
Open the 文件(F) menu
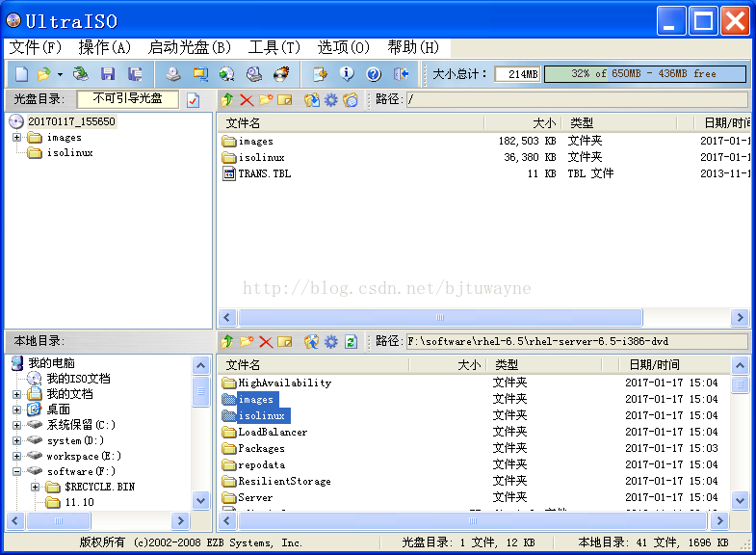pyautogui.click(x=36, y=47)
